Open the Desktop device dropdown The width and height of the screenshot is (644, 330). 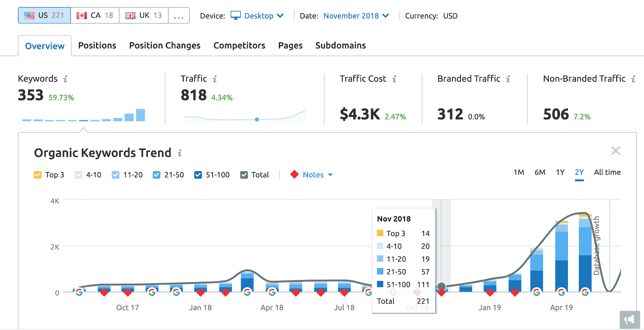click(257, 16)
